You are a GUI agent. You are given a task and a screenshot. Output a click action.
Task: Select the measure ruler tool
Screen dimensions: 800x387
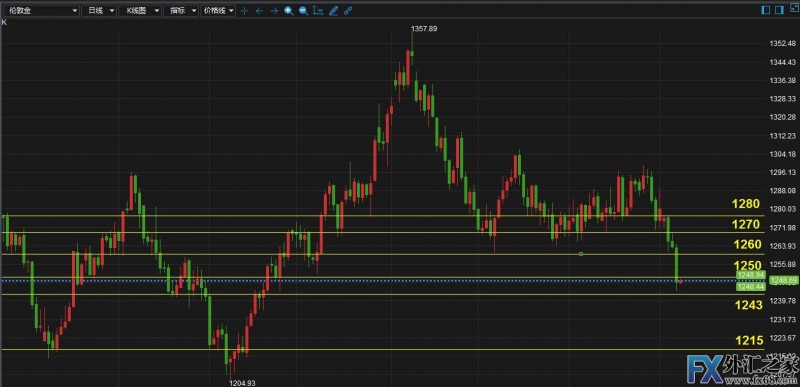[318, 11]
